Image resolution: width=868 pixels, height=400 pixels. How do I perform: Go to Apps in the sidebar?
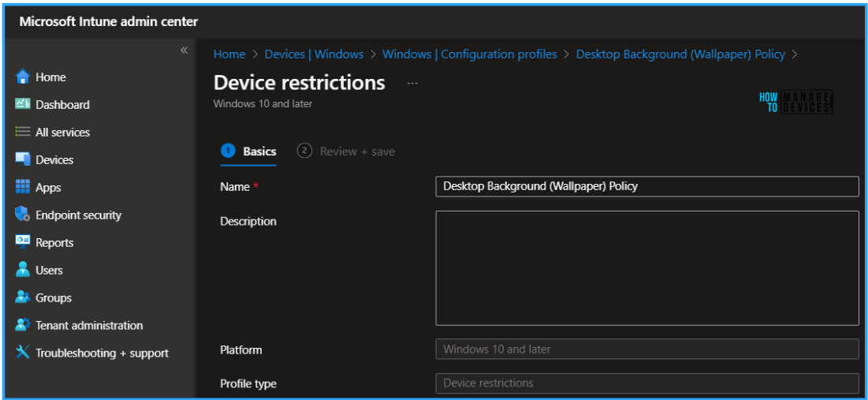48,188
